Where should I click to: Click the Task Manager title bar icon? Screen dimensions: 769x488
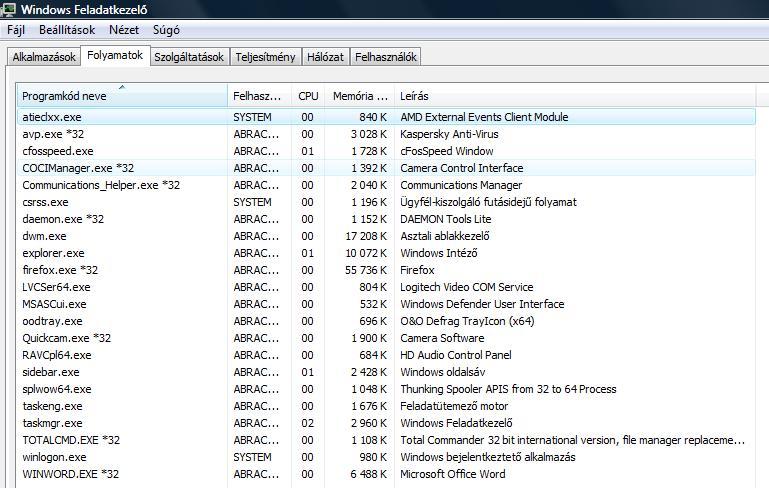pyautogui.click(x=8, y=9)
